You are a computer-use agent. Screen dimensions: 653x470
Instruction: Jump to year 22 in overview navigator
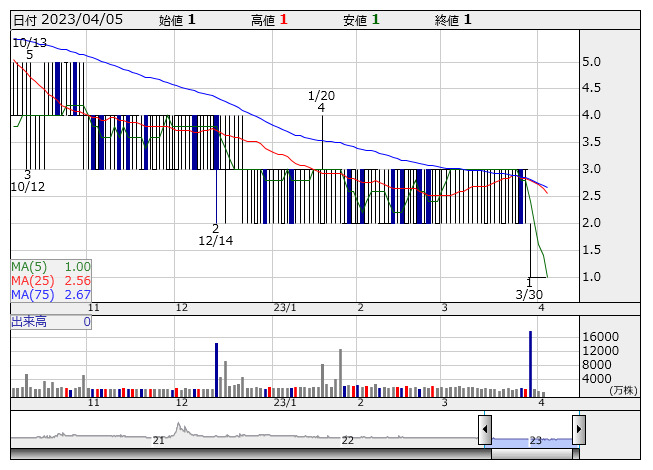coord(347,440)
